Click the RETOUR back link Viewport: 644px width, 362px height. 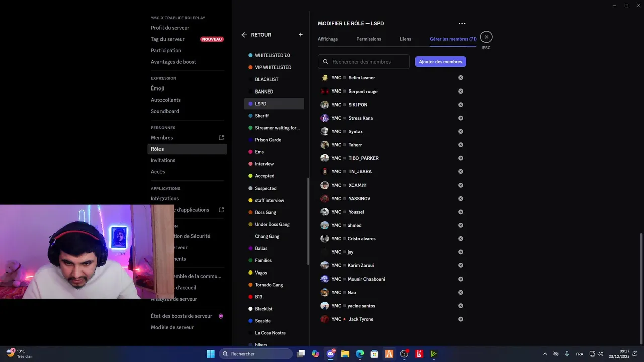tap(261, 35)
